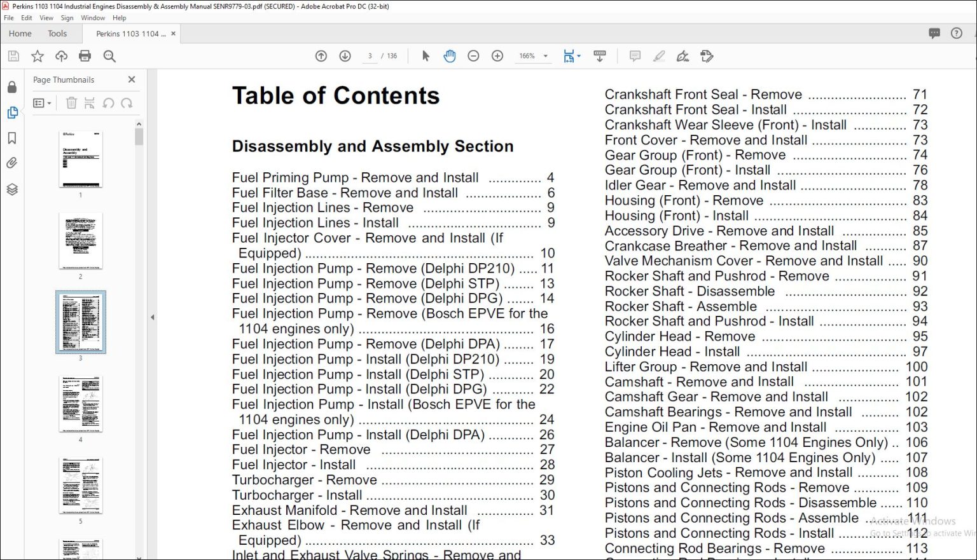Click the page number input field
The height and width of the screenshot is (560, 977).
370,56
